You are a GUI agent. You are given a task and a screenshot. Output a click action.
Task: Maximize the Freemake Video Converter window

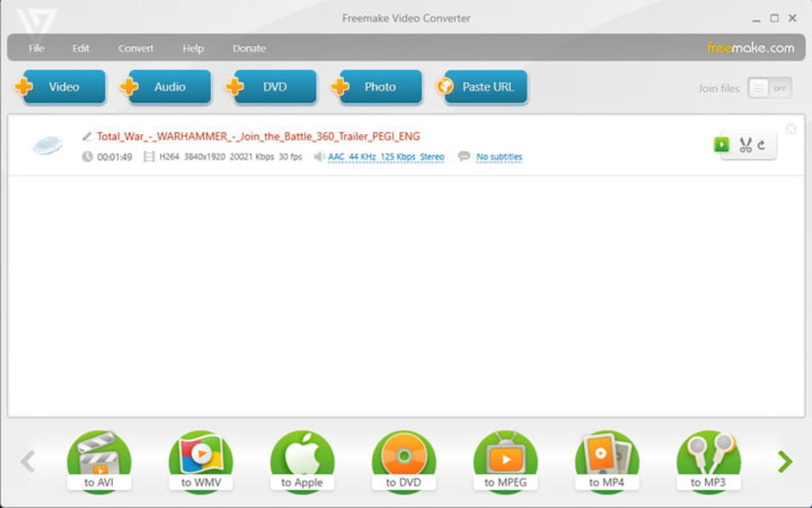[774, 18]
